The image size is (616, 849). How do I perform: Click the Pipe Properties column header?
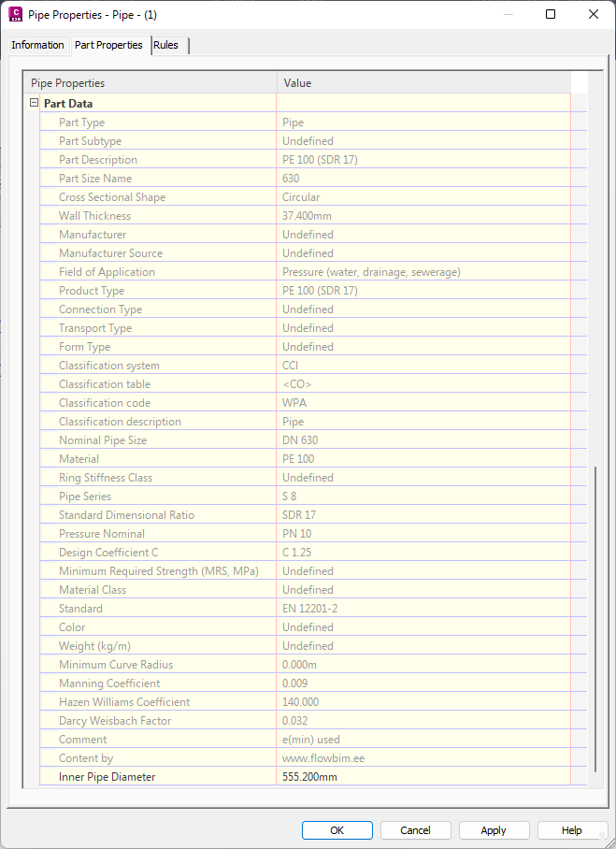point(150,83)
